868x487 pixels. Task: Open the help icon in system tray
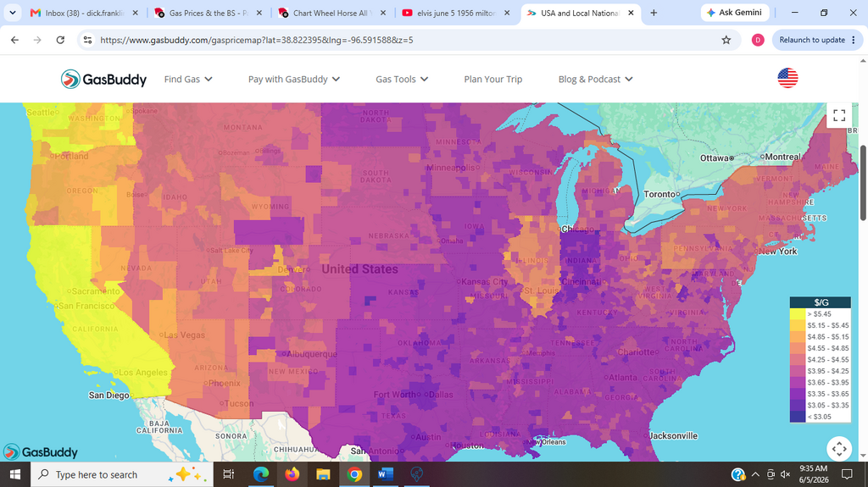click(x=738, y=474)
